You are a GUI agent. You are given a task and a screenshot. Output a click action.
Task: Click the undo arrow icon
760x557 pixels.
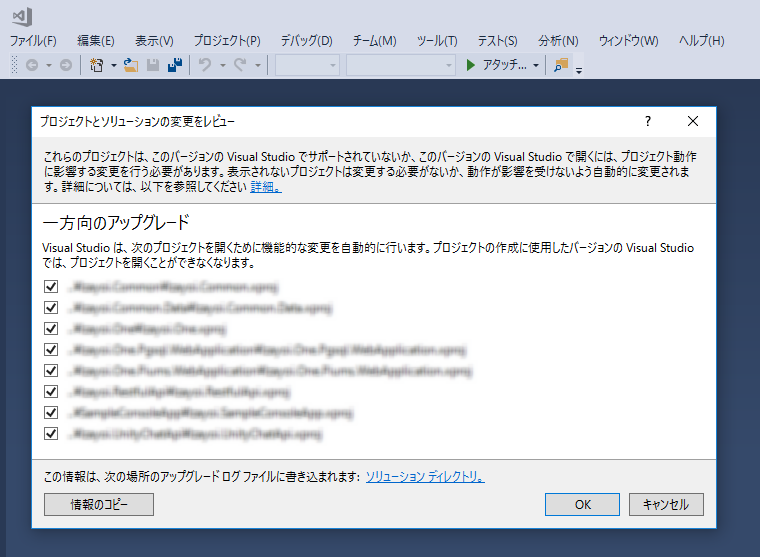pyautogui.click(x=206, y=65)
